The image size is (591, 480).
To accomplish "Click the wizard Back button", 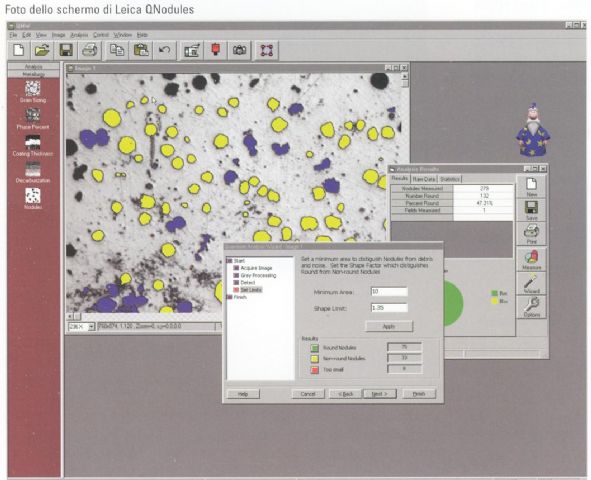I will coord(345,394).
